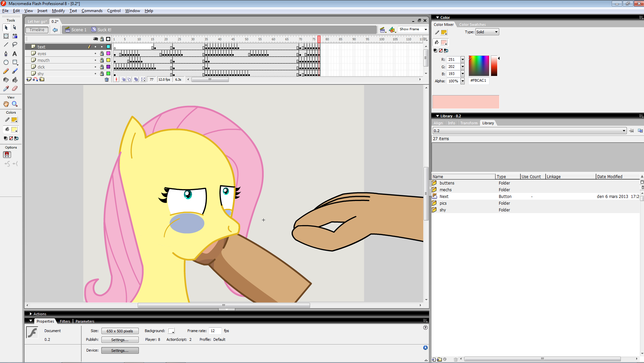Screen dimensions: 644x363
Task: Toggle visibility of all layers
Action: coord(95,39)
